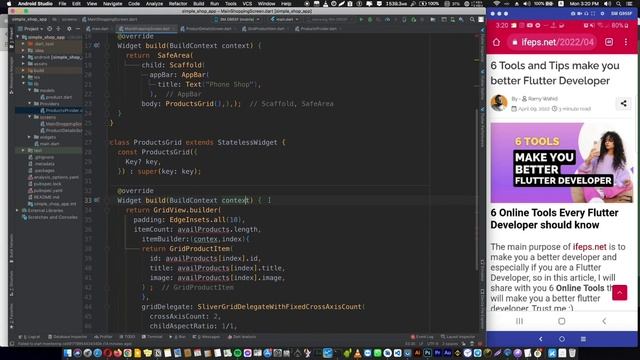Click the override gutter icon on line 33
The image size is (640, 360).
coord(97,200)
